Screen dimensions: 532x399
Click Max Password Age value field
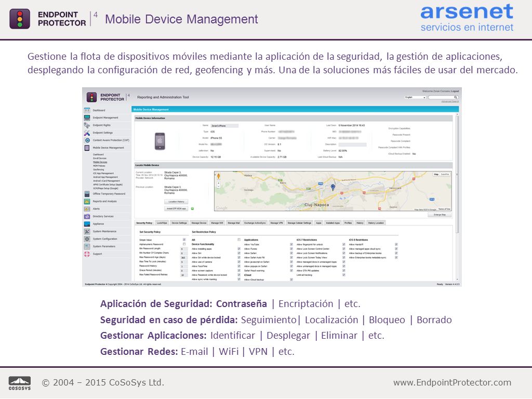pyautogui.click(x=183, y=258)
